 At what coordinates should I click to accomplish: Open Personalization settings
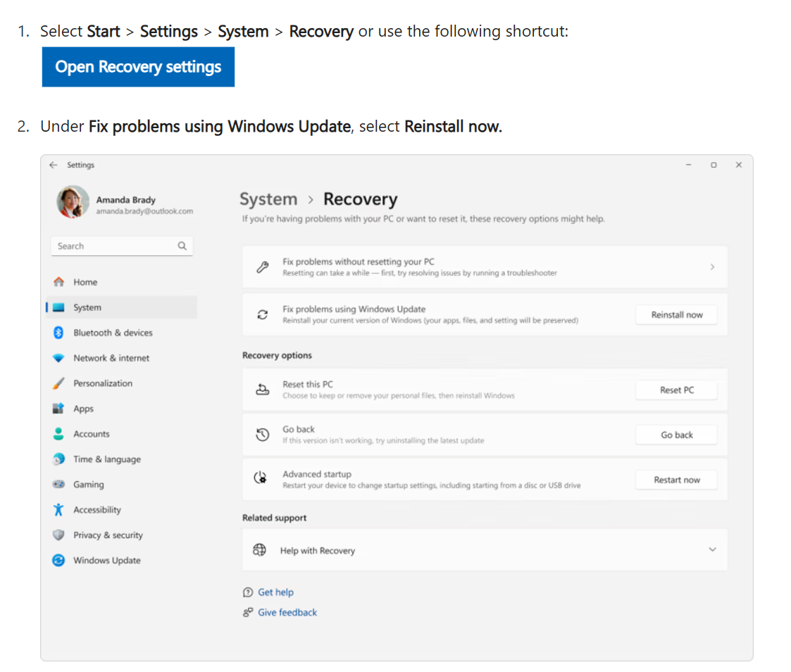pyautogui.click(x=122, y=383)
